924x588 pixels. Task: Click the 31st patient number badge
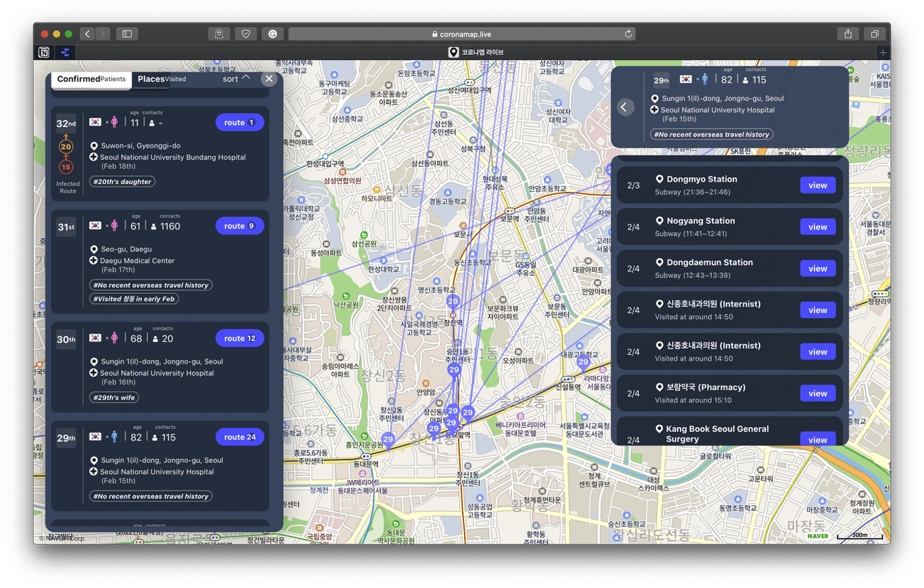(x=66, y=227)
